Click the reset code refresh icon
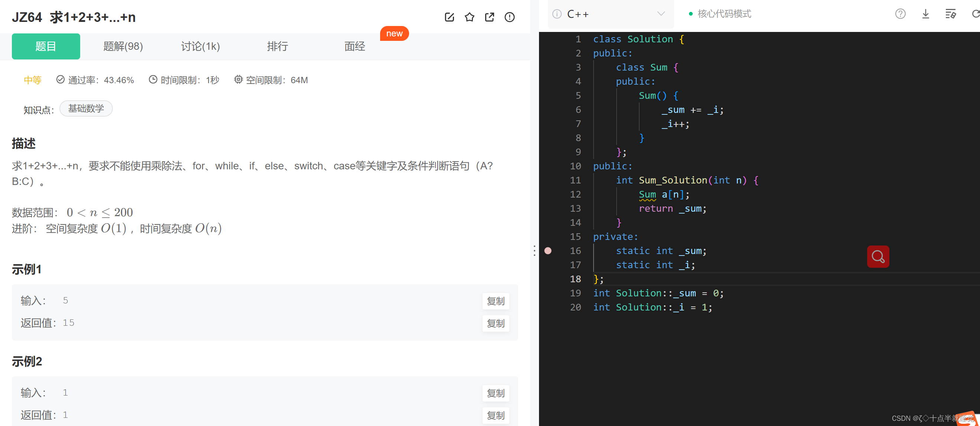Screen dimensions: 980x426 point(976,14)
